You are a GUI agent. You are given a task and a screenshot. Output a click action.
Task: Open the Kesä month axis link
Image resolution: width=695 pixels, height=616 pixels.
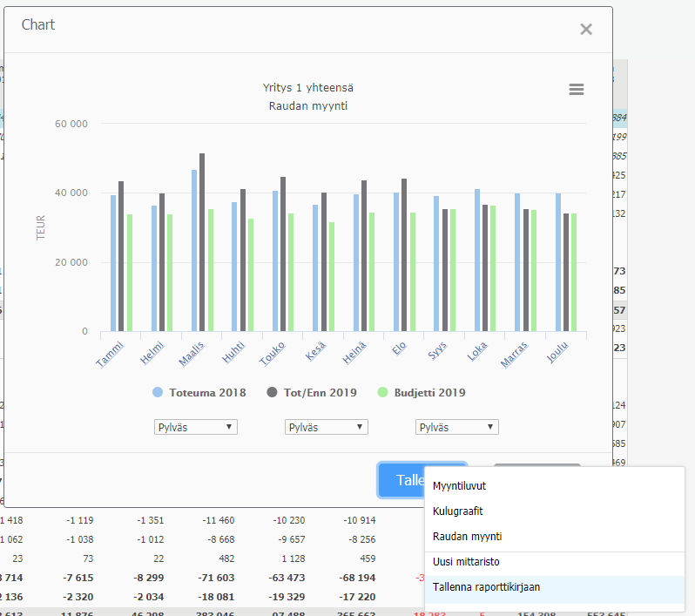pyautogui.click(x=316, y=353)
